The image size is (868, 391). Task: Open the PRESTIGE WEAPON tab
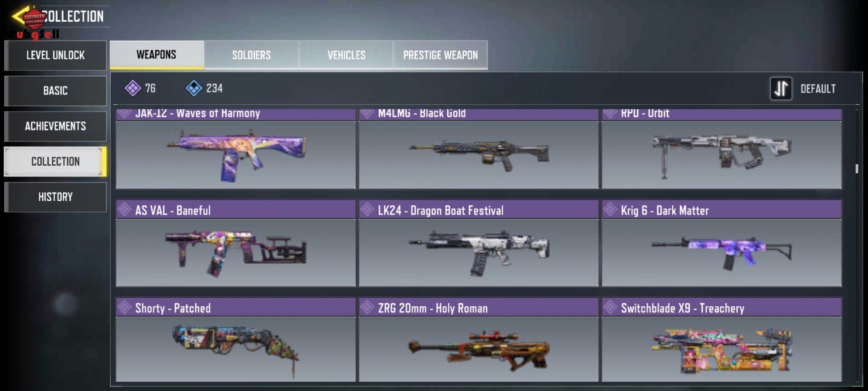[x=441, y=55]
